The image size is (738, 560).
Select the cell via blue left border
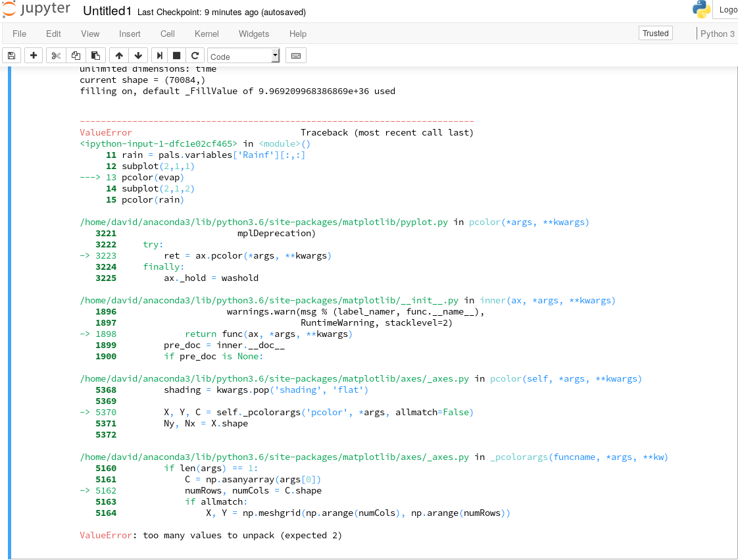click(x=9, y=313)
